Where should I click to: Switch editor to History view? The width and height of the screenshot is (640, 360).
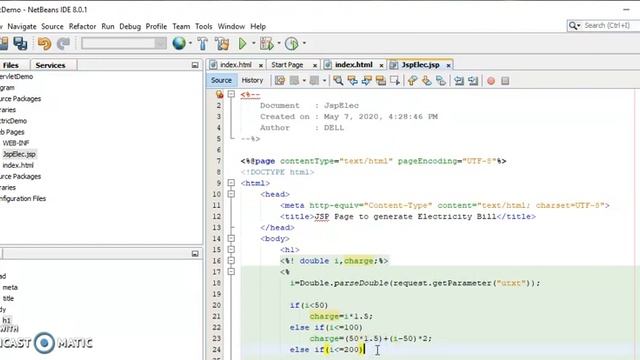[x=252, y=80]
